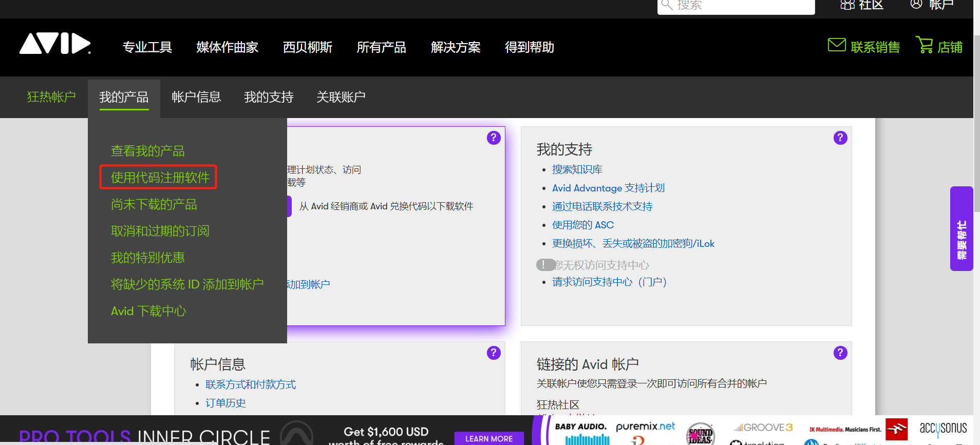Open the 西贝柳斯 menu
Viewport: 980px width, 445px height.
click(308, 47)
